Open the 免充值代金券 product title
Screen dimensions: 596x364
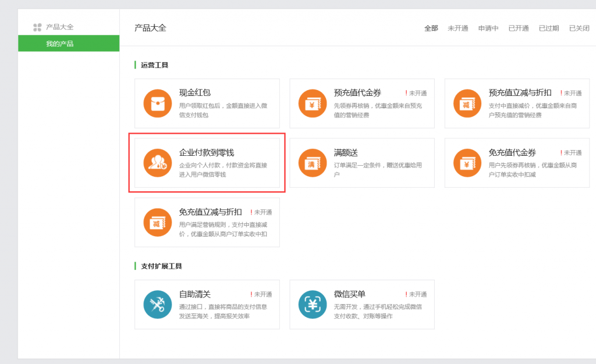tap(512, 152)
